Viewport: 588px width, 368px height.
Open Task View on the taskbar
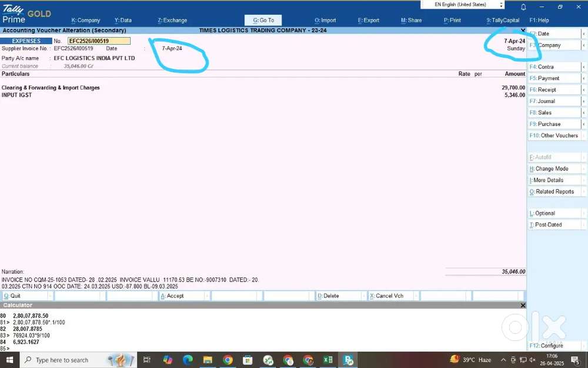coord(147,360)
